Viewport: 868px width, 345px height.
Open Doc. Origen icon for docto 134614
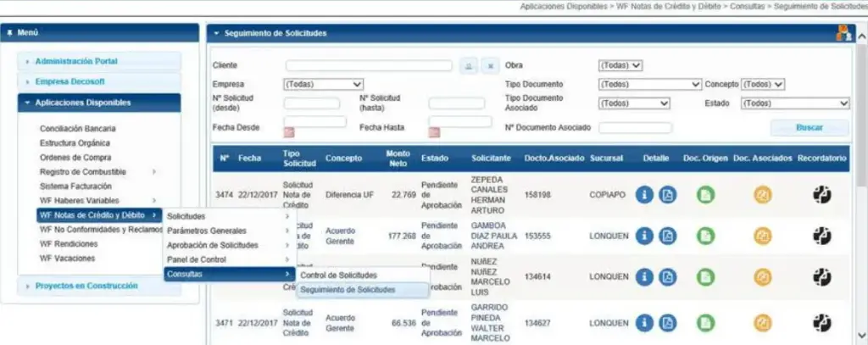(705, 276)
